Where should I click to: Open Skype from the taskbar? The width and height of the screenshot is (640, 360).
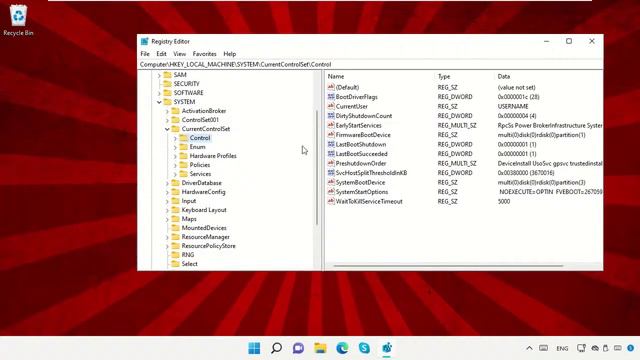(x=364, y=348)
